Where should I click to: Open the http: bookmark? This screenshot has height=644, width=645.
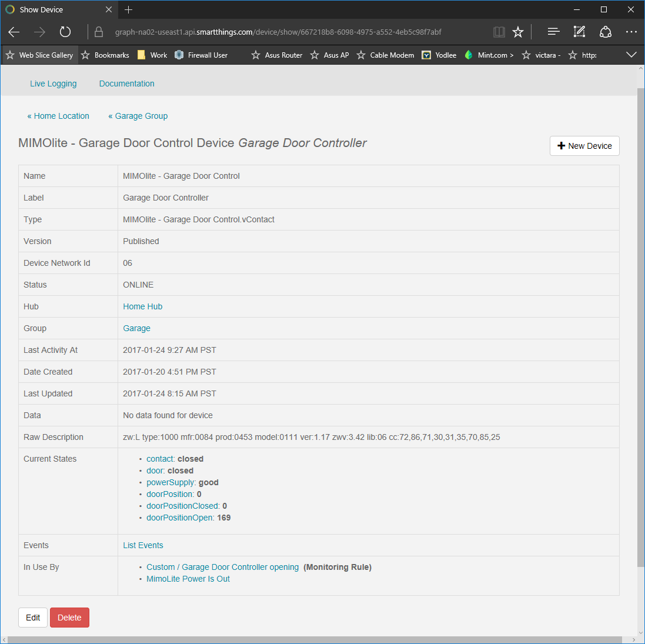tap(583, 55)
